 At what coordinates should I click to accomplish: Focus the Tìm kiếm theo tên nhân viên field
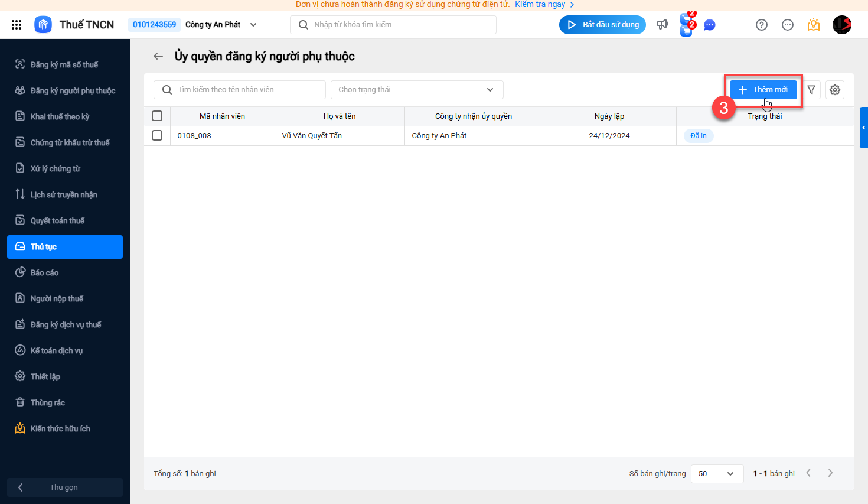[240, 90]
